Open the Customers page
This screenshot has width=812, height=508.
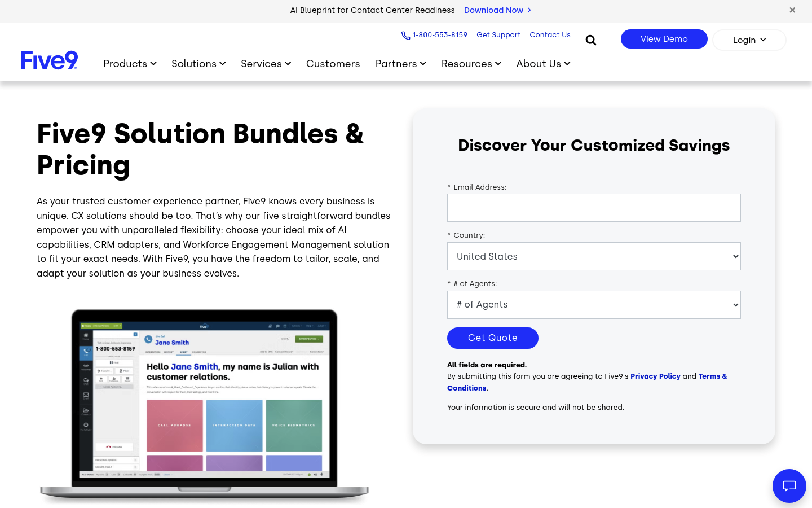pos(333,64)
